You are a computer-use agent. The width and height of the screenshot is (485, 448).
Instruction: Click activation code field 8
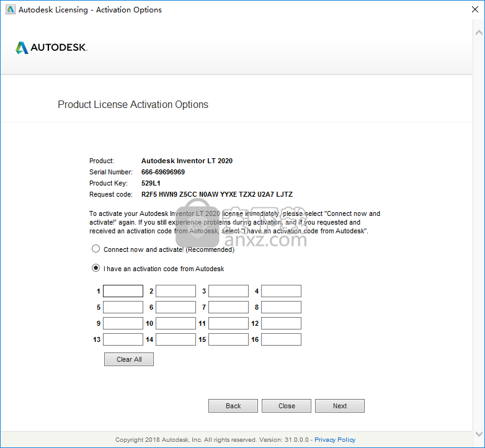[281, 307]
